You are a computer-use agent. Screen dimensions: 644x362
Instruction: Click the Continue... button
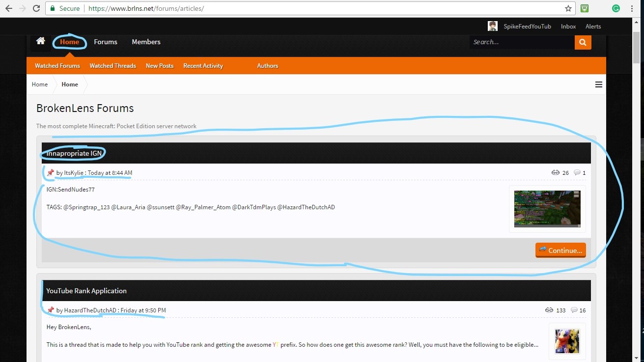(x=560, y=251)
